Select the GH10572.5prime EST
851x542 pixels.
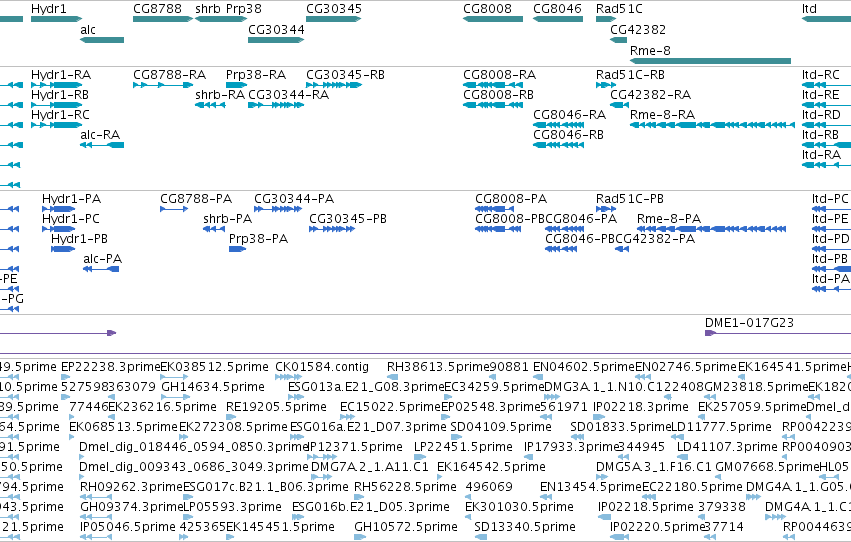pos(360,537)
